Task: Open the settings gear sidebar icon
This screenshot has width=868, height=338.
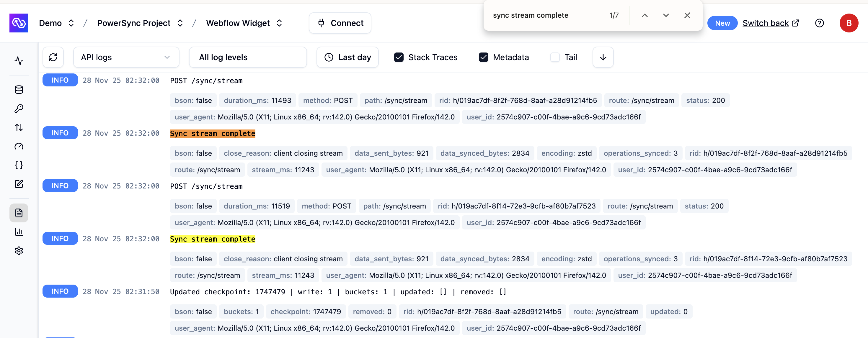Action: (x=19, y=250)
